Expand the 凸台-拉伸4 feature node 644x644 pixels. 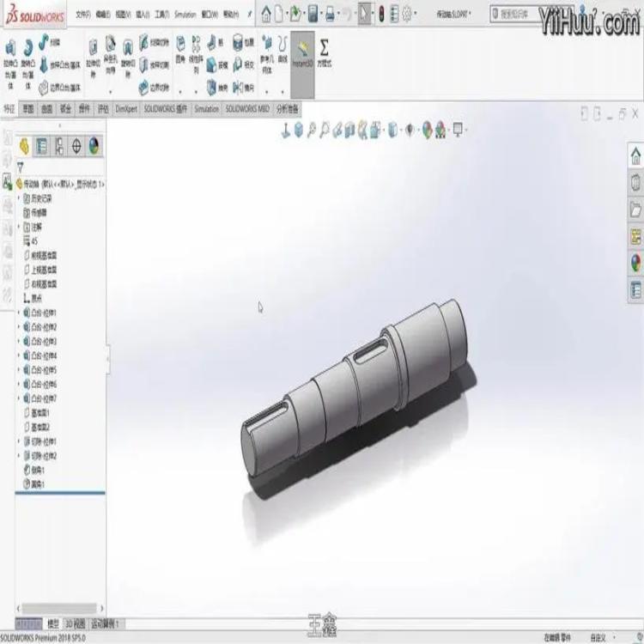click(x=18, y=355)
